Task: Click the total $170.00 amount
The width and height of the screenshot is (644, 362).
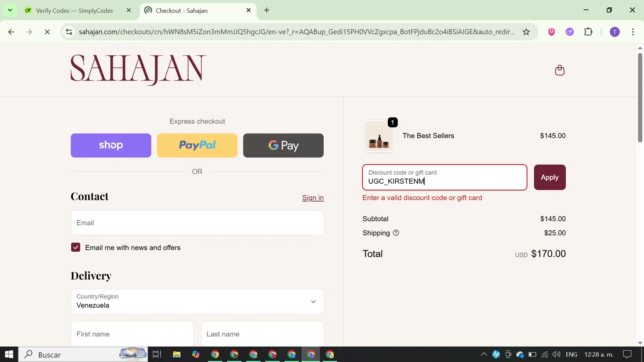Action: (x=548, y=253)
